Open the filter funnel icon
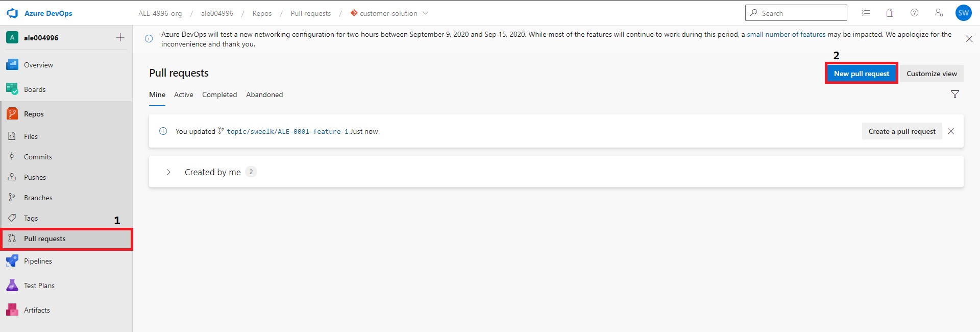 coord(954,94)
